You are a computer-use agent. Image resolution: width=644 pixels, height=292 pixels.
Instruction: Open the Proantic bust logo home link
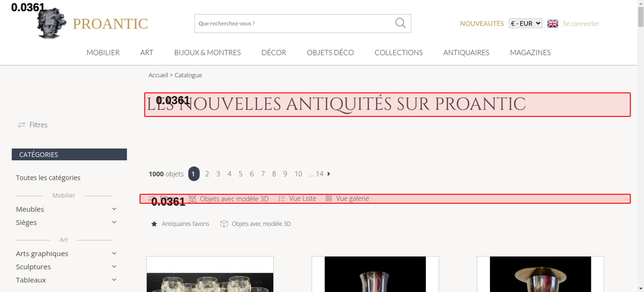tap(52, 23)
